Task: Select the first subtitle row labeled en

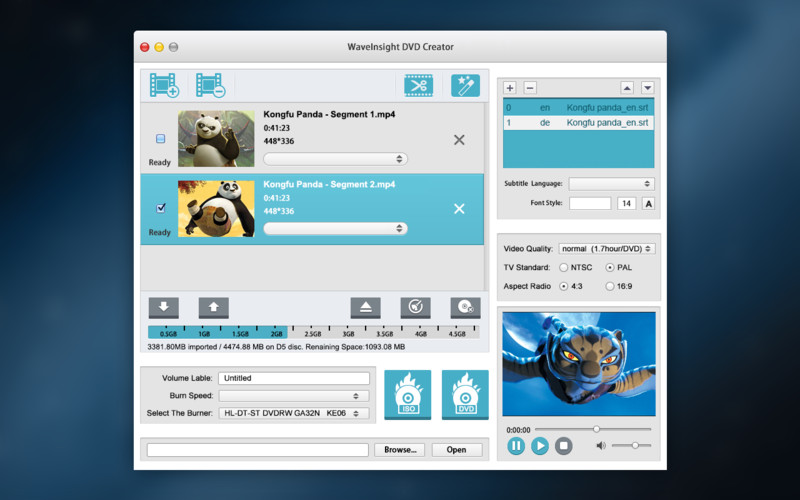Action: pyautogui.click(x=578, y=106)
